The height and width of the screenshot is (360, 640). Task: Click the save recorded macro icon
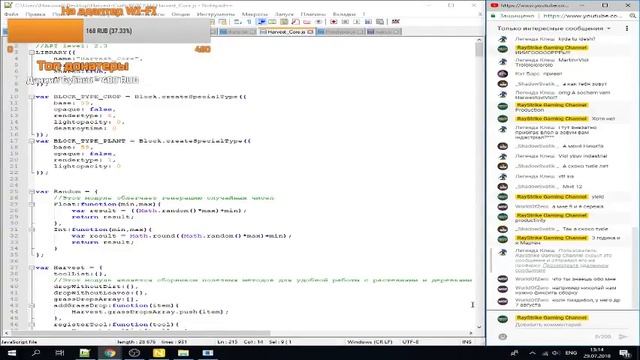pos(380,22)
